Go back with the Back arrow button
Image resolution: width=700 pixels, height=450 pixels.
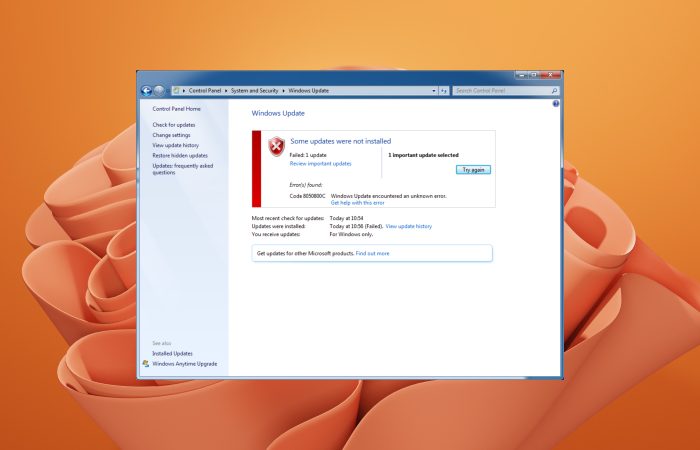[146, 91]
